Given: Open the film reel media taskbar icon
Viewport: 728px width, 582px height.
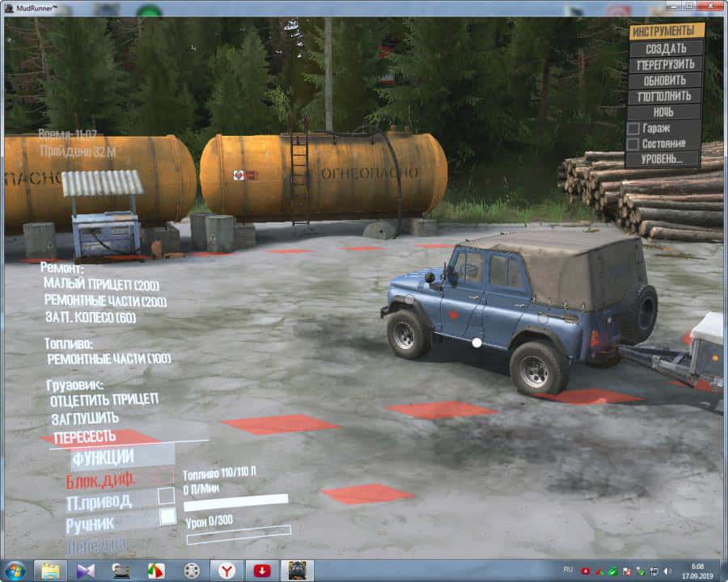Looking at the screenshot, I should (x=192, y=570).
